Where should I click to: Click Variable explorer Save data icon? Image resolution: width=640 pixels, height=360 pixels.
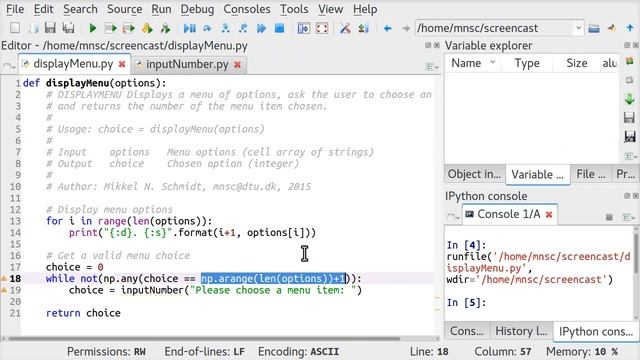click(630, 118)
